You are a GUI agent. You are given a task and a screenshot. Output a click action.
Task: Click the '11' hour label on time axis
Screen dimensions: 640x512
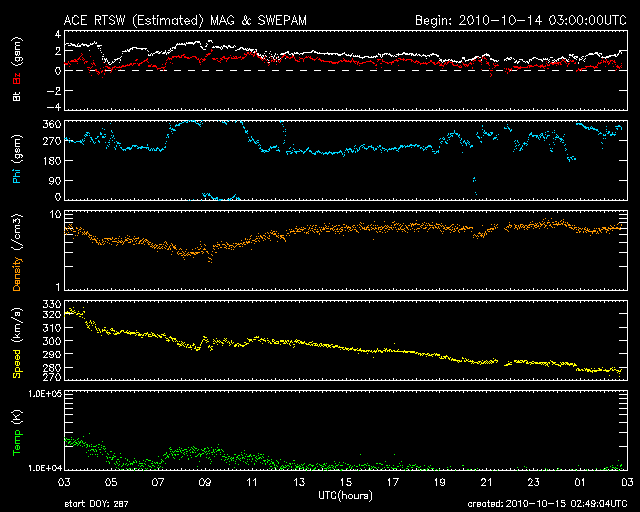pos(252,482)
